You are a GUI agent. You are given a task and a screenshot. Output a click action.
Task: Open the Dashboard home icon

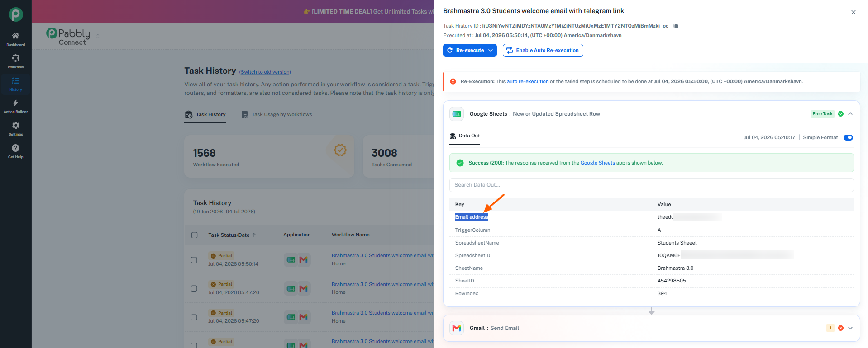coord(15,36)
